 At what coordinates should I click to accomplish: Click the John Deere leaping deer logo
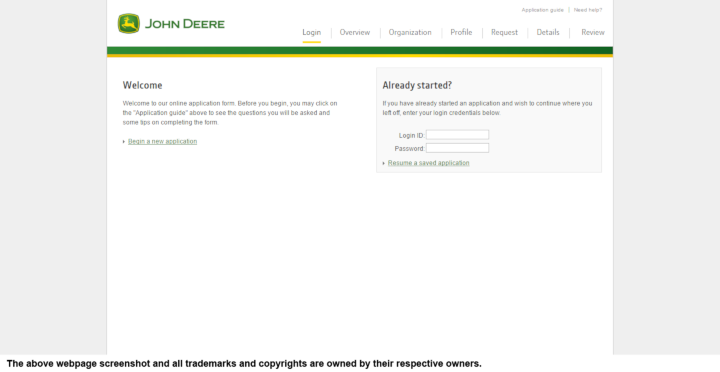129,23
